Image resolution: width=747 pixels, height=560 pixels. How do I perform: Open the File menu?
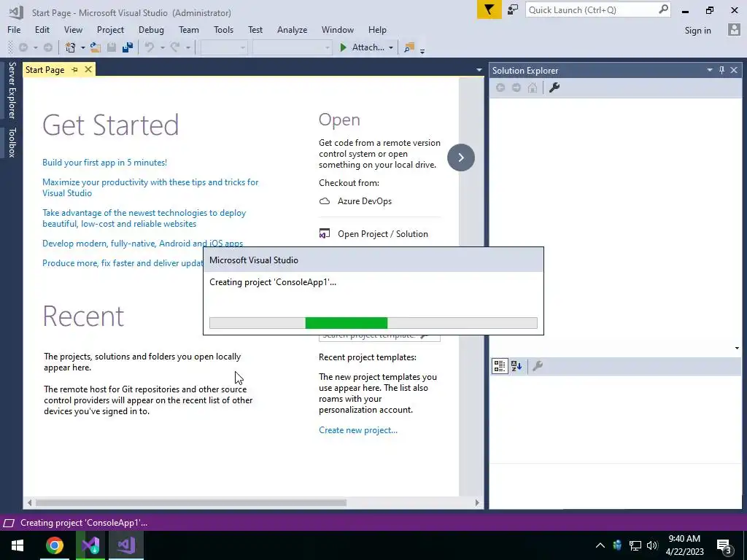coord(14,29)
